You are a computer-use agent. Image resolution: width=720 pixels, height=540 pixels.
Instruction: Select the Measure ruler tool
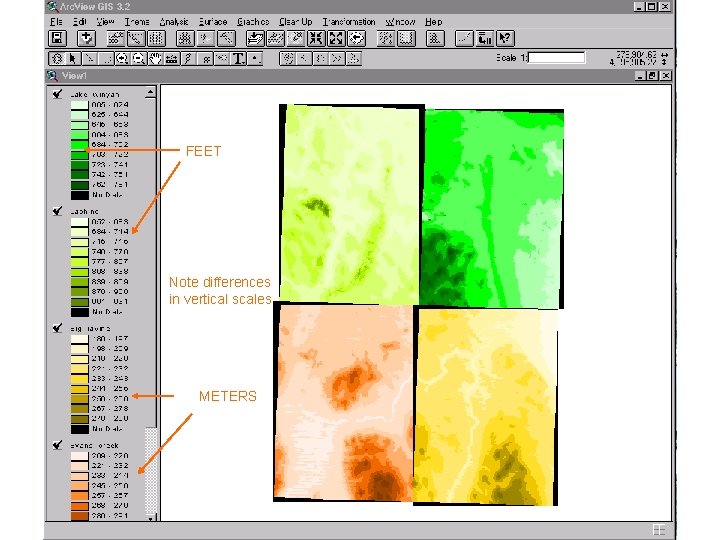point(172,59)
